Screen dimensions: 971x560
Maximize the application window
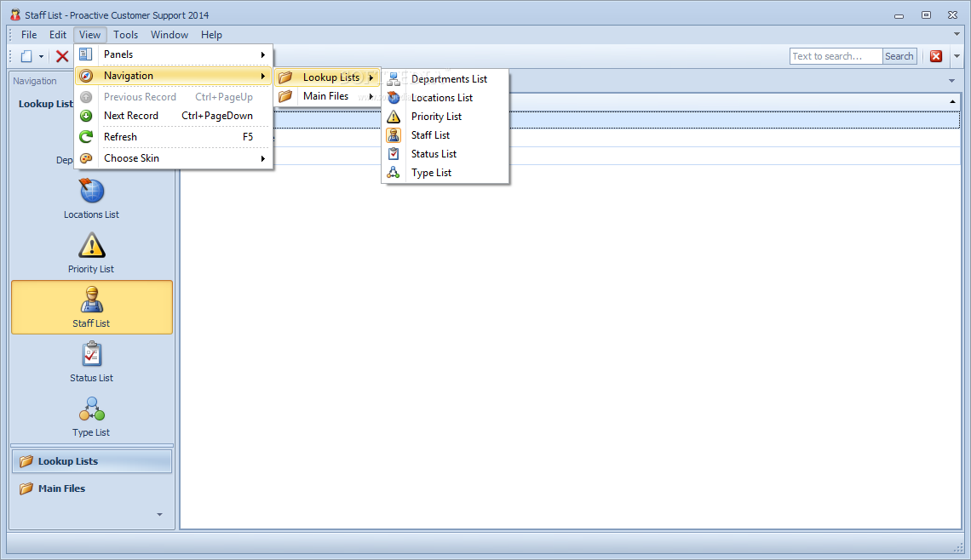(927, 14)
